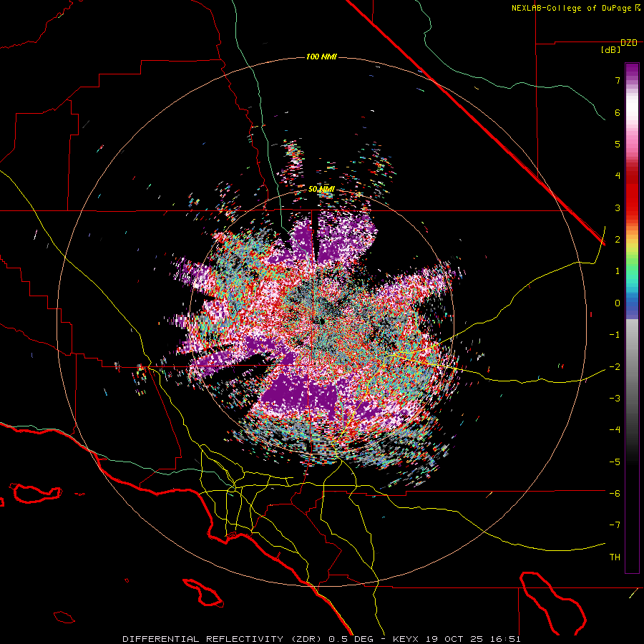The width and height of the screenshot is (644, 644).
Task: Click the -7 value on color scale
Action: pos(615,525)
